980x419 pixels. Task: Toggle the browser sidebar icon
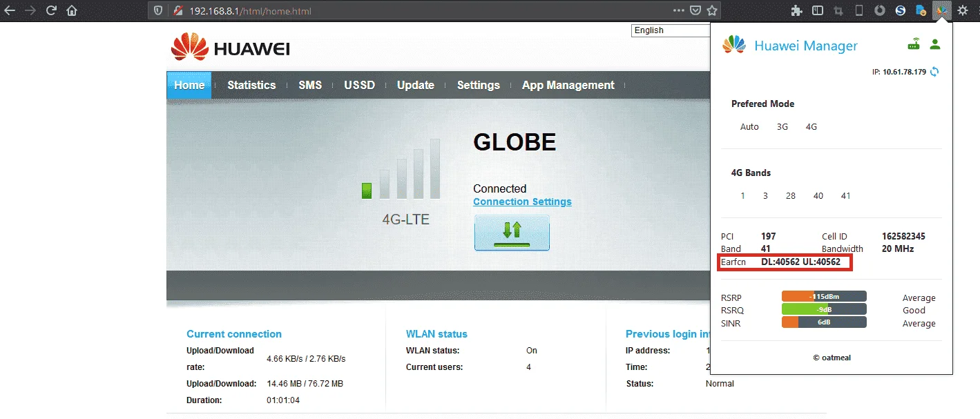tap(818, 10)
